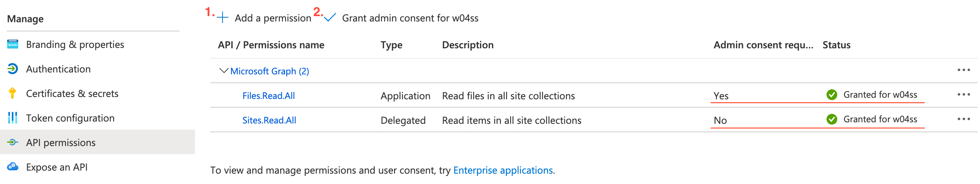Go to Certificates & secrets
This screenshot has height=184, width=980.
pos(72,94)
